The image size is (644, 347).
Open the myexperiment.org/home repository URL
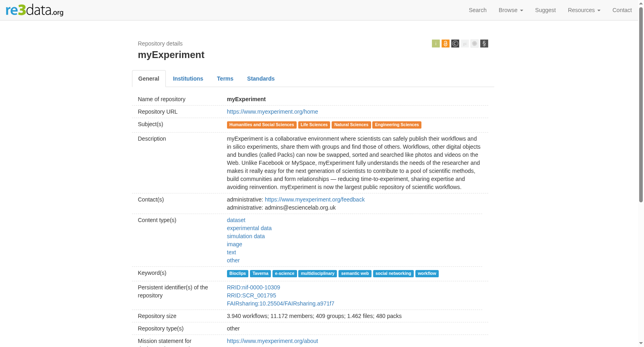[272, 112]
